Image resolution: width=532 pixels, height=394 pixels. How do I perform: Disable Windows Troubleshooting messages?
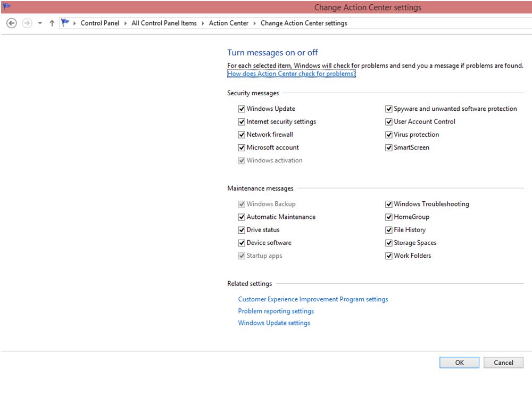point(389,204)
